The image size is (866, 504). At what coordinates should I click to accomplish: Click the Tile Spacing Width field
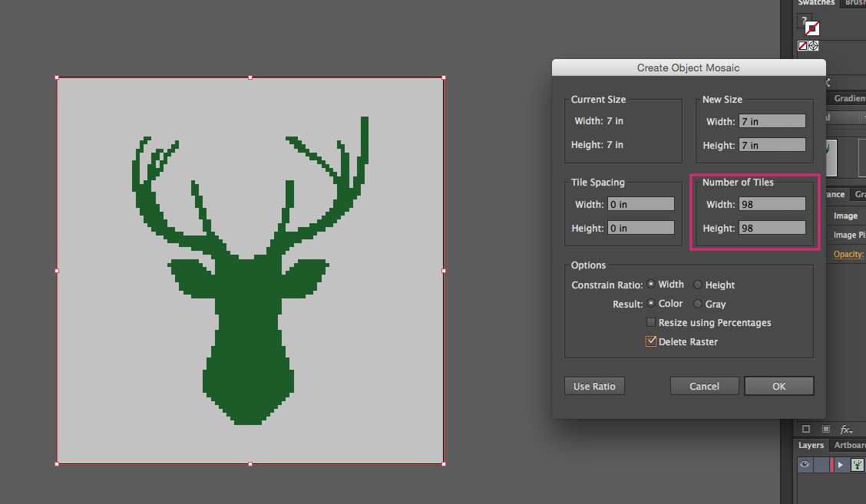pyautogui.click(x=640, y=204)
